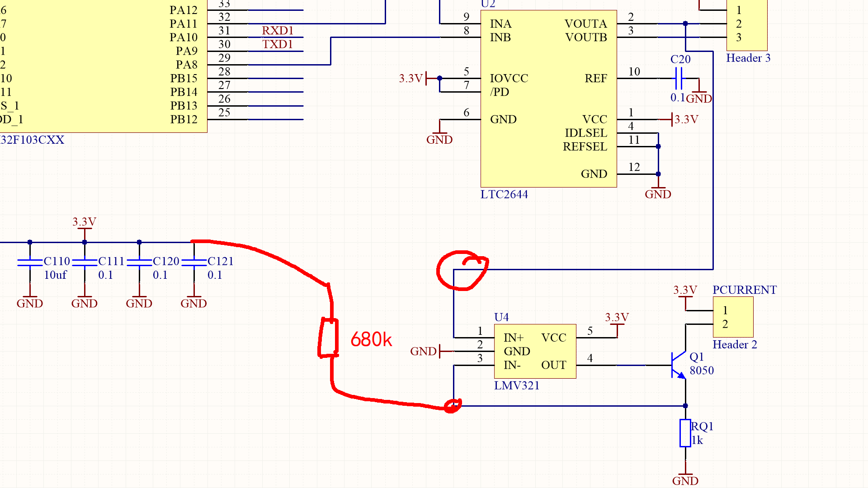This screenshot has width=868, height=488.
Task: Click the hand-drawn red 680k resistor box
Action: [x=329, y=338]
